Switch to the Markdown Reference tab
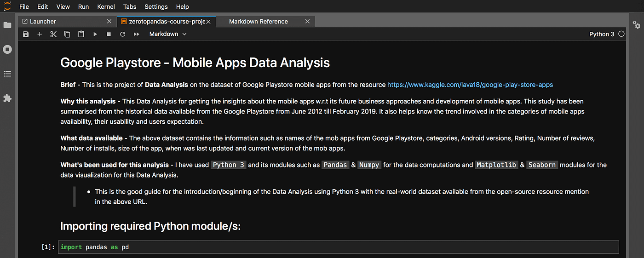644x258 pixels. (265, 21)
